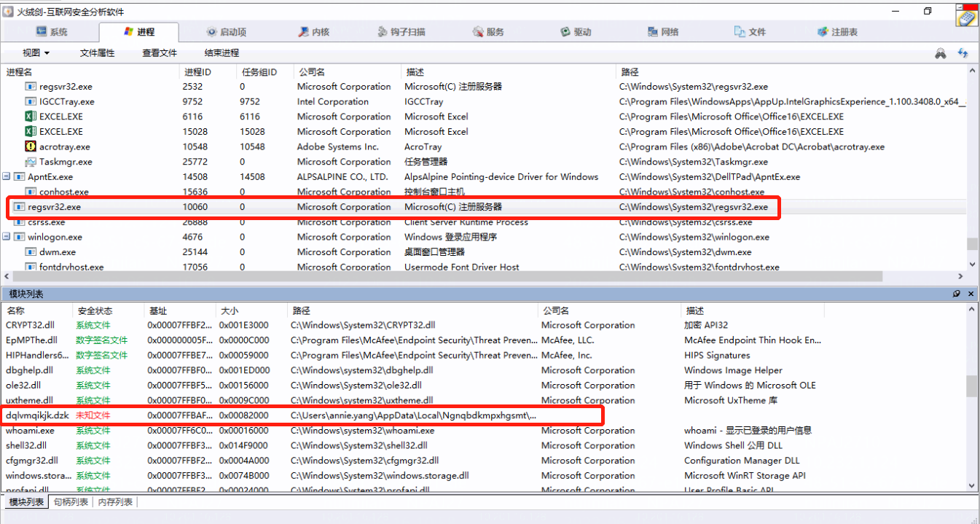Click 未知文件 status of dqlvmqikjk.dzk
This screenshot has height=524, width=980.
(93, 415)
